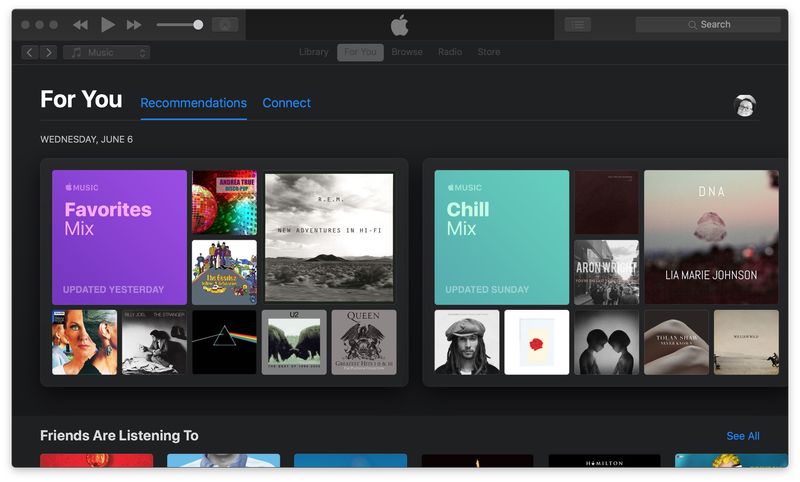Image resolution: width=800 pixels, height=482 pixels.
Task: Open Queen Greatest Hits album cover
Action: pos(364,342)
